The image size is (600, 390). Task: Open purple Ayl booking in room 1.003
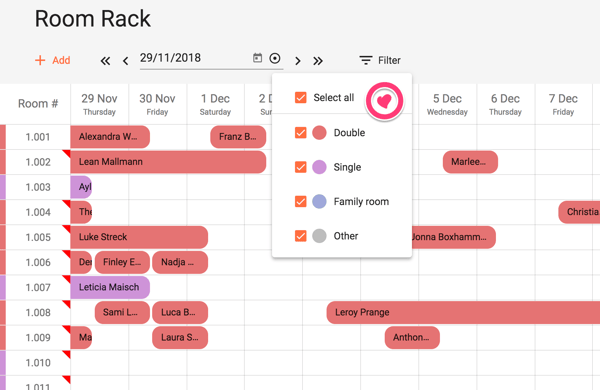coord(81,187)
